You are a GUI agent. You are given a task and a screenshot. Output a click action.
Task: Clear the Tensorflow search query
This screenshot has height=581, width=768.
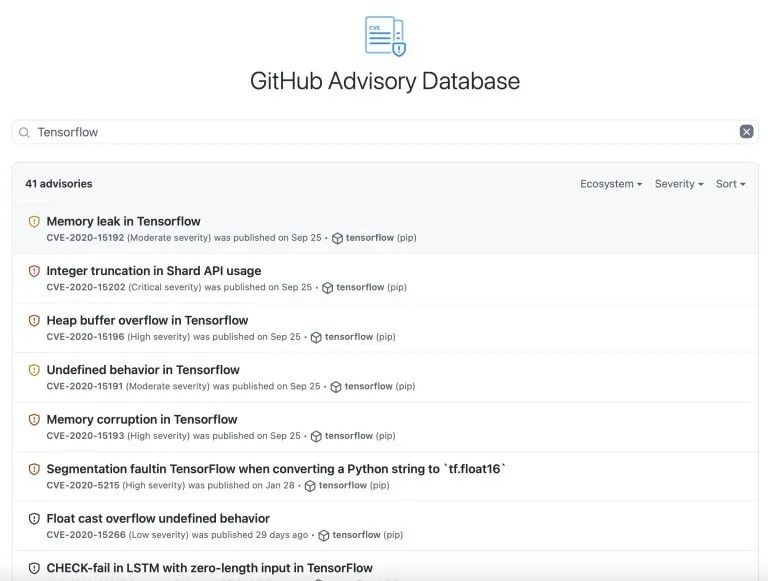click(x=746, y=132)
